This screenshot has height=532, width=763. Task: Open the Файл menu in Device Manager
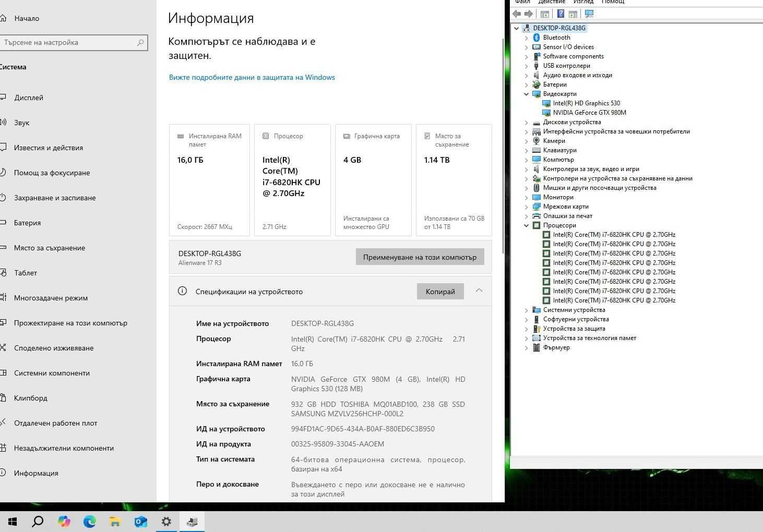(x=522, y=2)
